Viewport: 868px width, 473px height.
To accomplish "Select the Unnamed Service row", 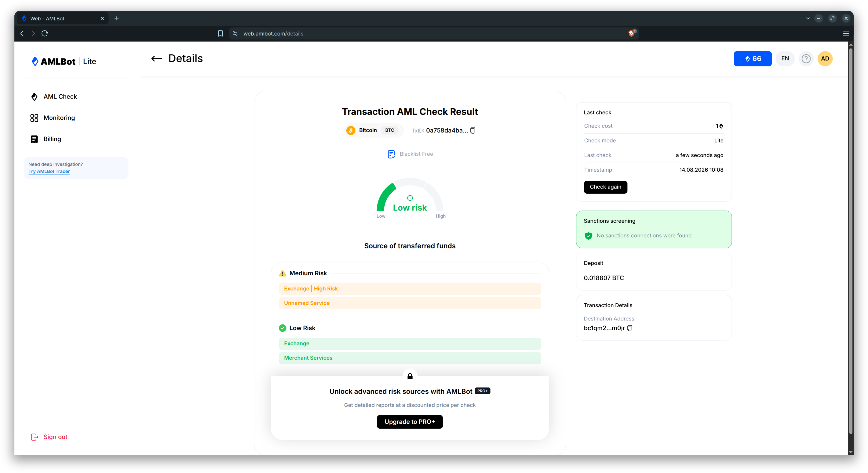I will click(x=410, y=303).
